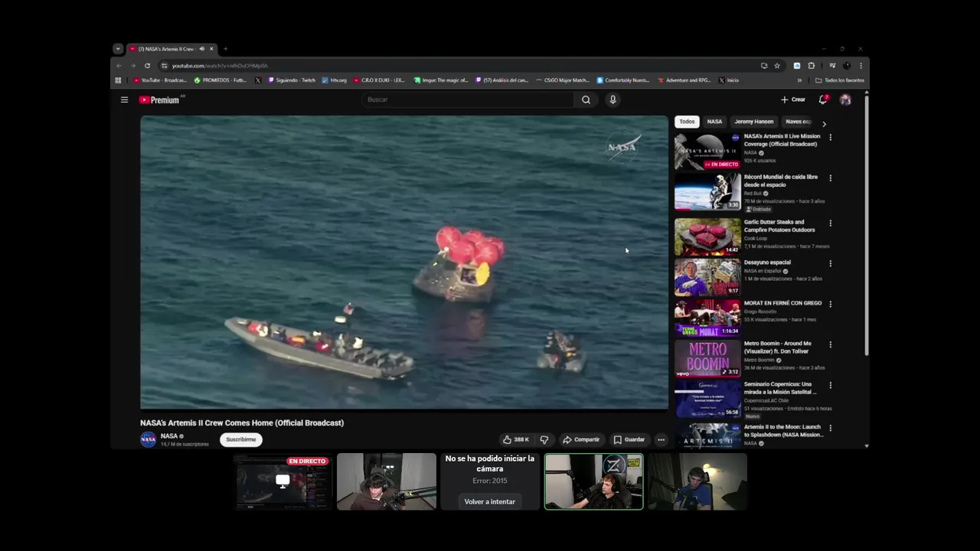Click the Compartir share button

click(581, 439)
